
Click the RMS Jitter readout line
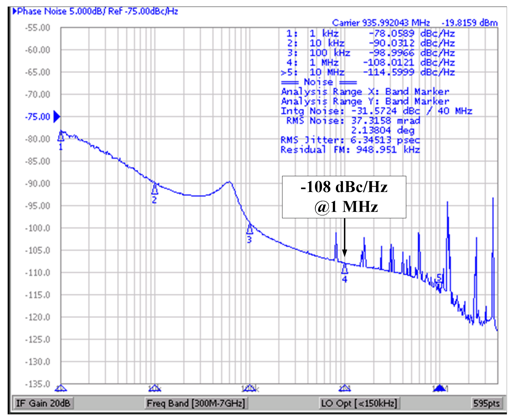350,140
